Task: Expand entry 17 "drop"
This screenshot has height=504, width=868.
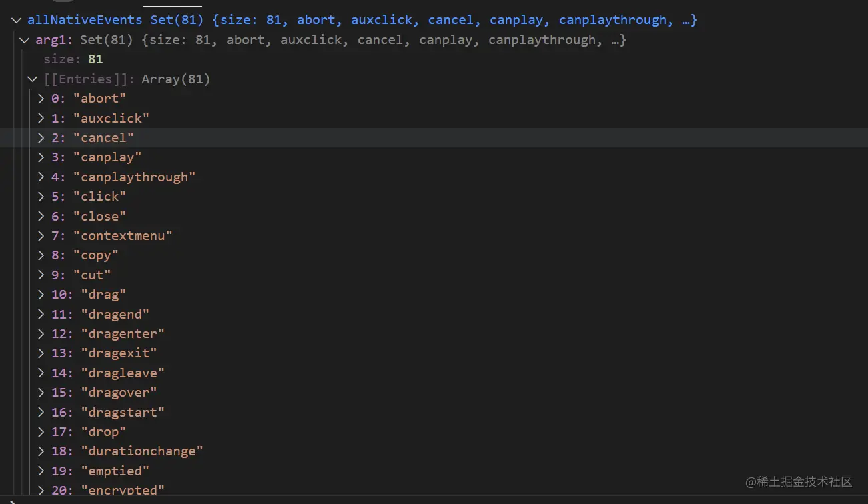Action: coord(41,432)
